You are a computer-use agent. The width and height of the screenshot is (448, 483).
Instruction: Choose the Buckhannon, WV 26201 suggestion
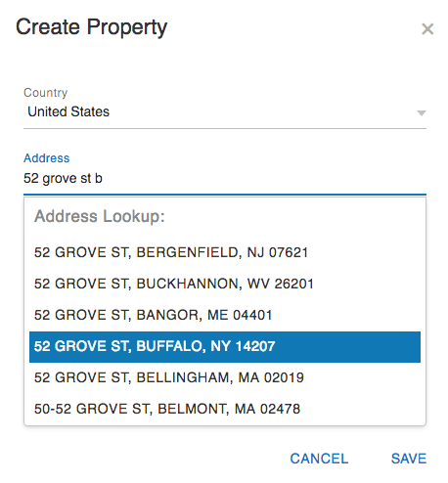point(225,284)
